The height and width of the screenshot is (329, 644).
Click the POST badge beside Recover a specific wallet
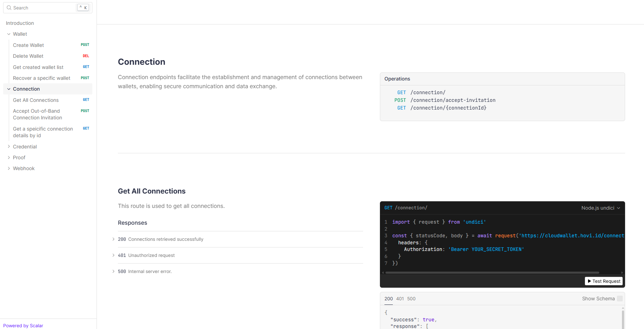(85, 78)
